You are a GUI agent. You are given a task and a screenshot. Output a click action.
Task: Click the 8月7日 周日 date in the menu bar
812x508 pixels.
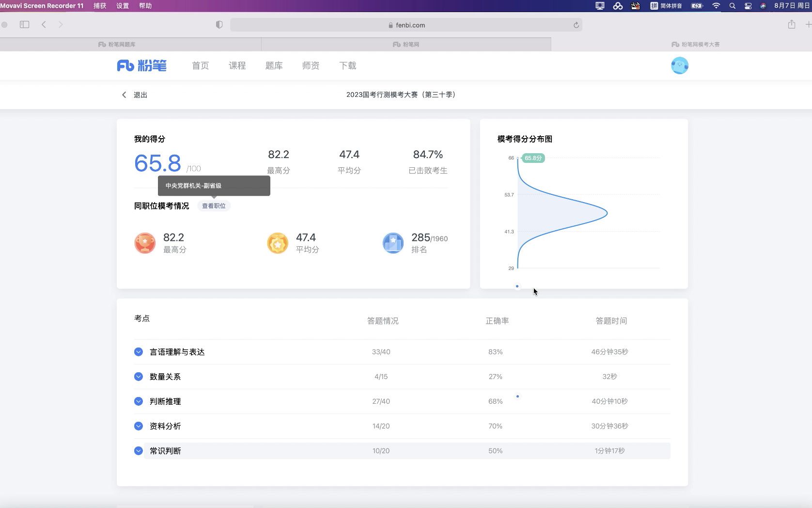click(x=792, y=6)
